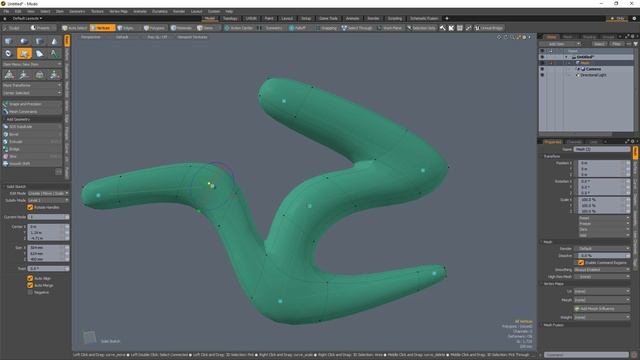The width and height of the screenshot is (640, 360).
Task: Choose the Slice tool
Action: tap(32, 156)
